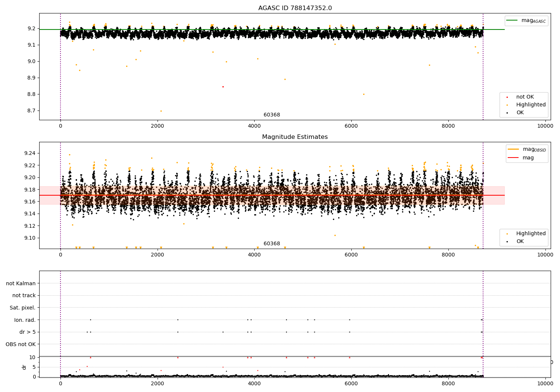The width and height of the screenshot is (560, 392).
Task: Click the plot title AGASC ID 788147352.0
Action: tap(295, 8)
